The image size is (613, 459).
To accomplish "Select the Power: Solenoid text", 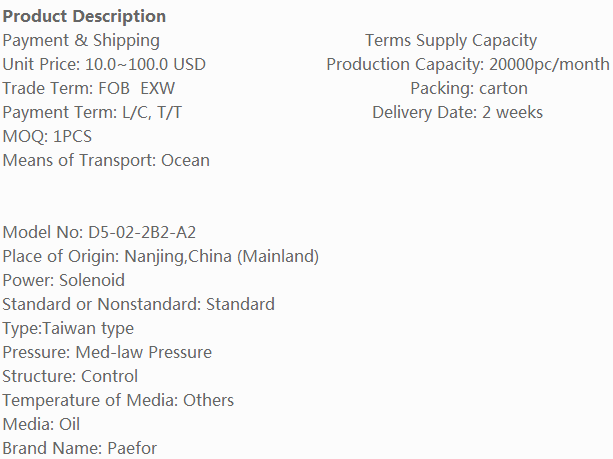I will tap(63, 281).
